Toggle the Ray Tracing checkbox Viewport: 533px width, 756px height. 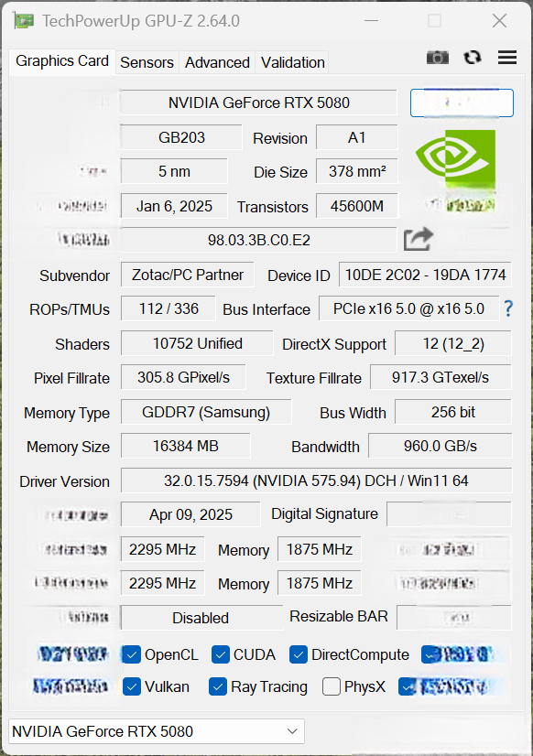218,686
